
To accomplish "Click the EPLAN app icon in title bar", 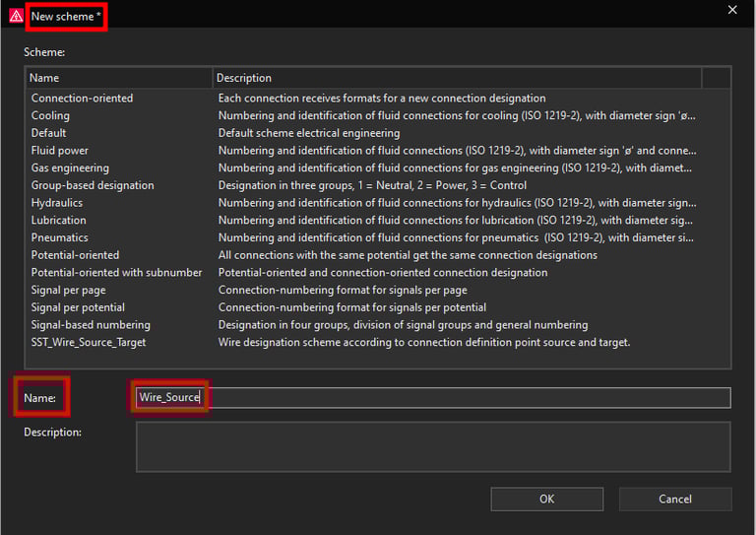I will click(16, 16).
